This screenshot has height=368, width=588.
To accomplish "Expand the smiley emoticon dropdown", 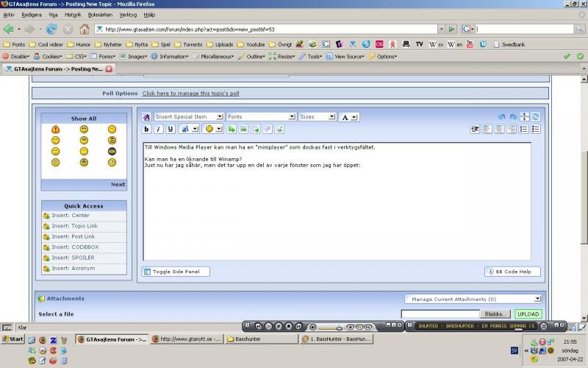I will tap(219, 130).
